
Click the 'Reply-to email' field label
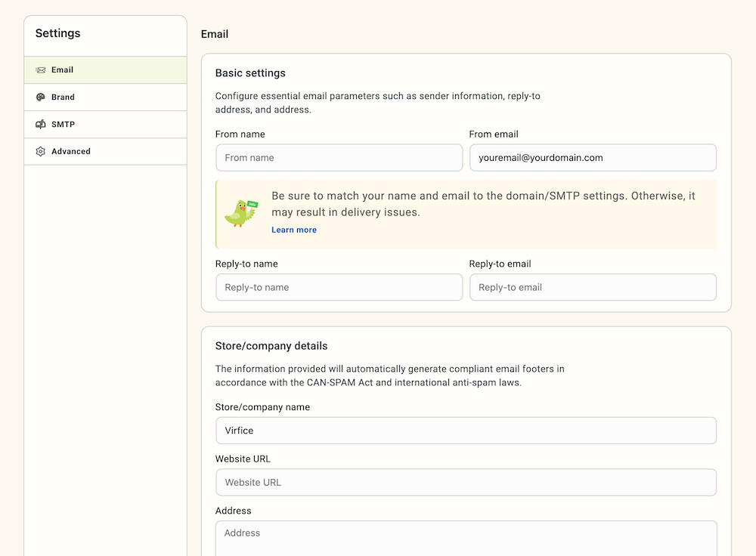(500, 264)
